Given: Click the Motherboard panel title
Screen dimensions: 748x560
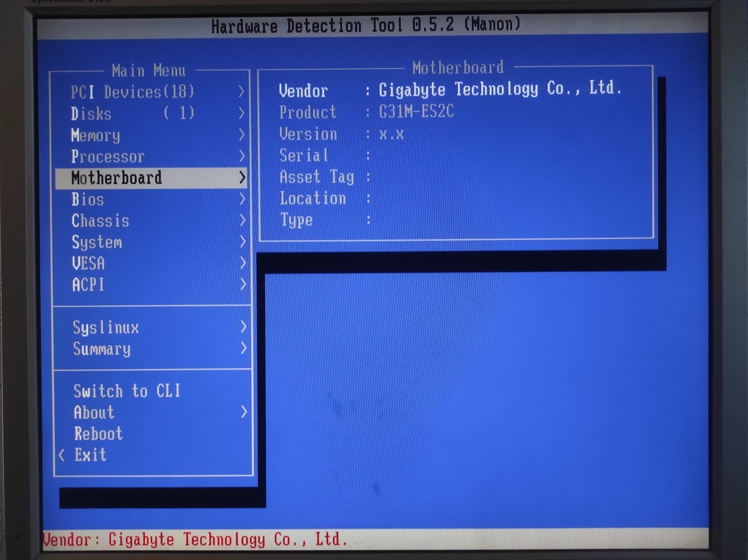Looking at the screenshot, I should pos(458,67).
